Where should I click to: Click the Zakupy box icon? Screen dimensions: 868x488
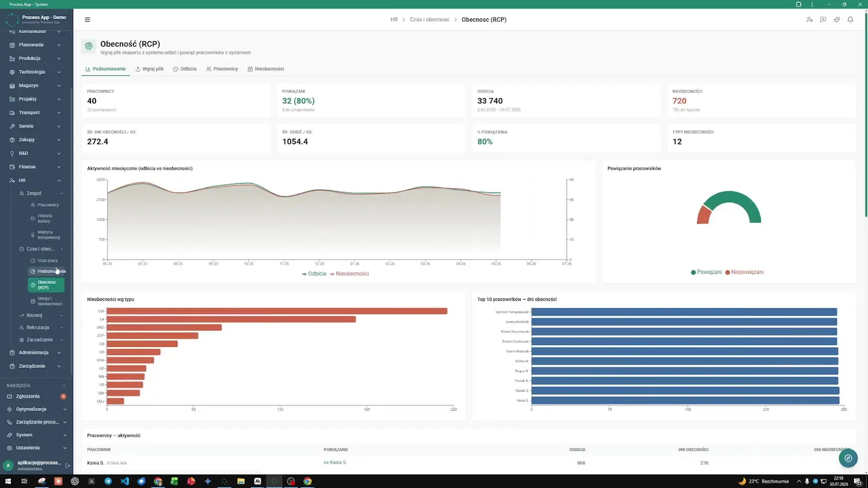13,140
